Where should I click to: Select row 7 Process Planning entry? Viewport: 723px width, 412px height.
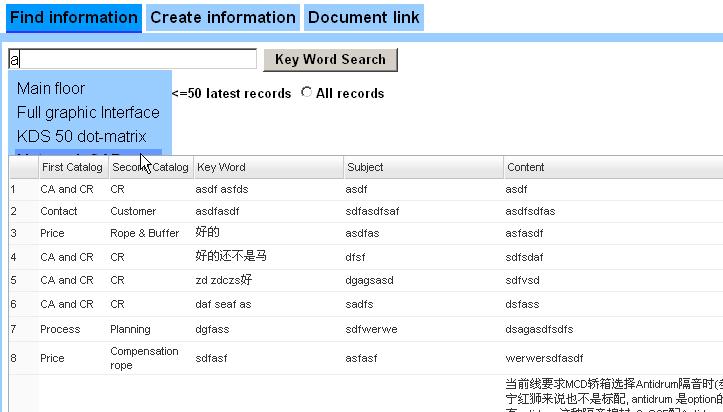point(60,329)
